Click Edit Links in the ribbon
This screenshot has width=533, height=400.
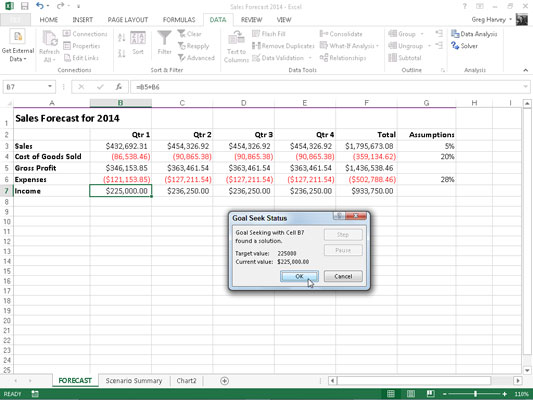coord(82,58)
